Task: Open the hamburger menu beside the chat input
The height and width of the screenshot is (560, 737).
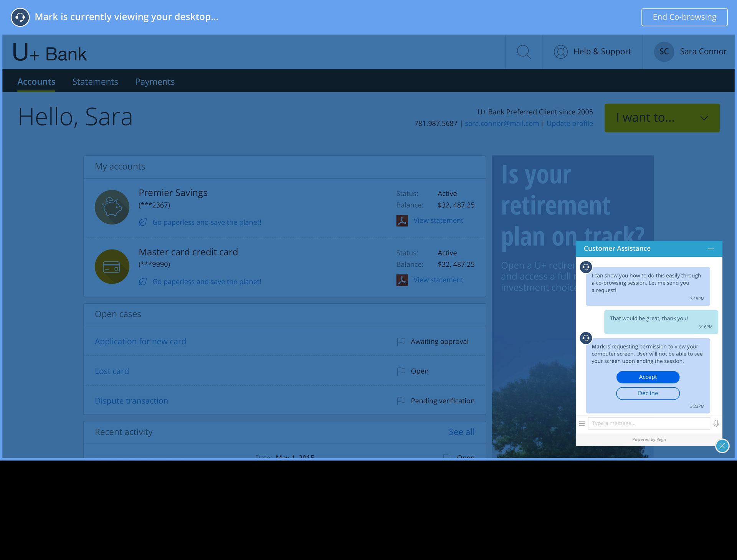Action: pos(582,423)
